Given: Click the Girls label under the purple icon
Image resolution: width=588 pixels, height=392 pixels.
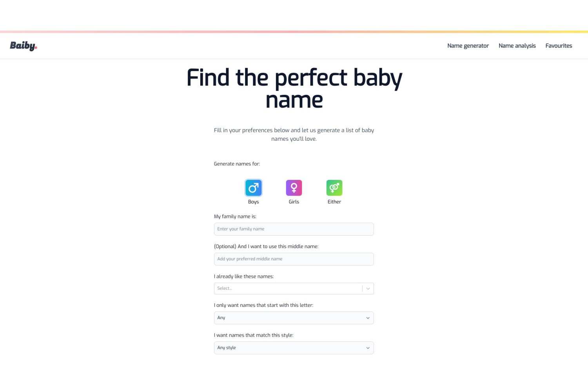Looking at the screenshot, I should [x=294, y=202].
